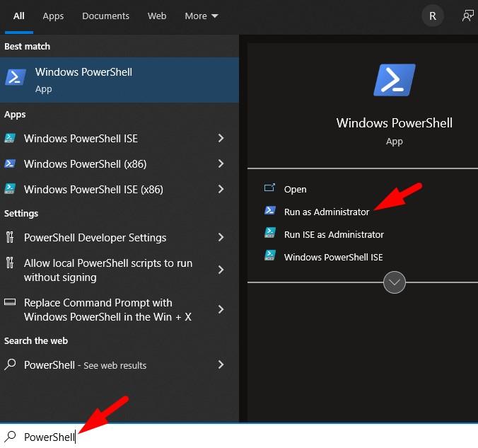Click the search field containing PowerShell

(x=239, y=437)
